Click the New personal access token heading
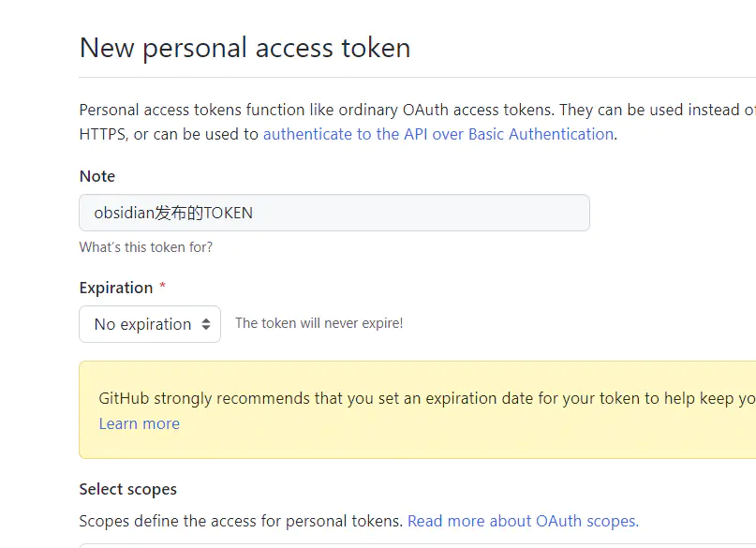This screenshot has height=548, width=756. (245, 48)
